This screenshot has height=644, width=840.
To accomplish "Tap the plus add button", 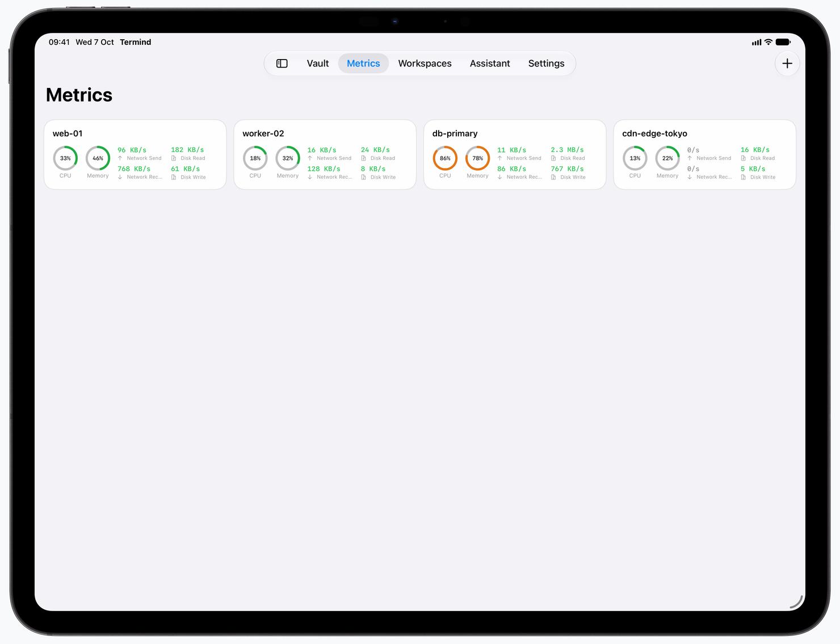I will coord(787,64).
